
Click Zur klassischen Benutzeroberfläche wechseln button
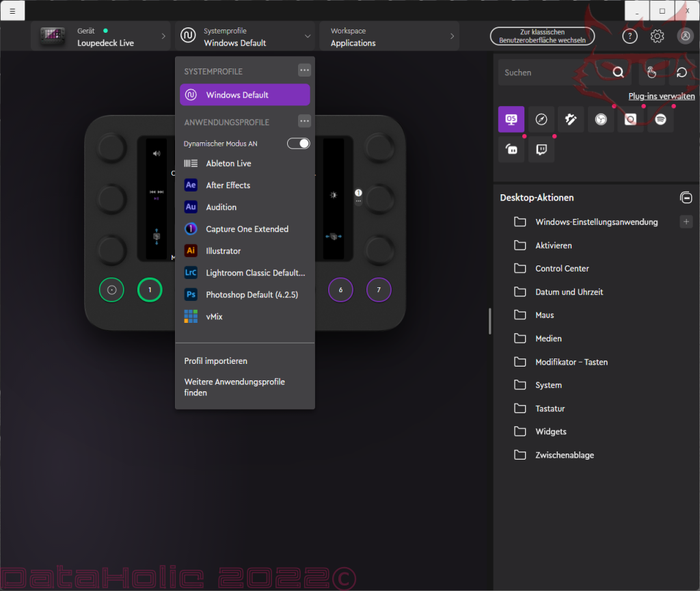click(x=542, y=36)
